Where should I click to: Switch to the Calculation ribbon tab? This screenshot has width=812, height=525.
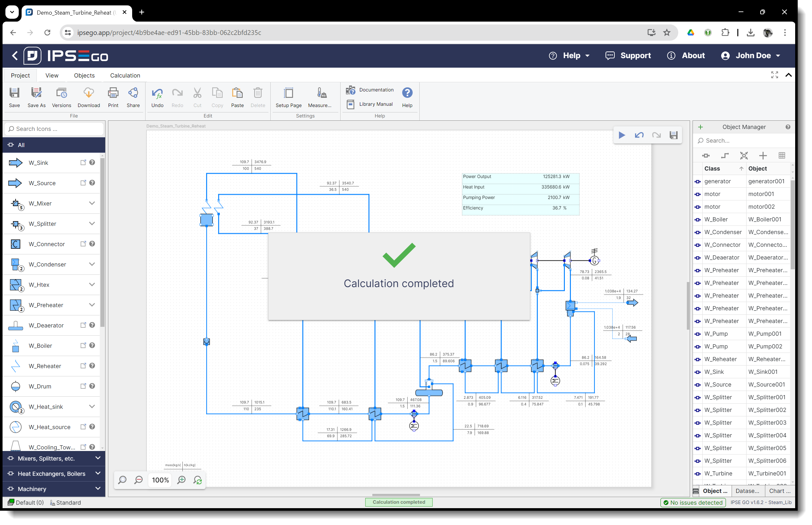(125, 75)
